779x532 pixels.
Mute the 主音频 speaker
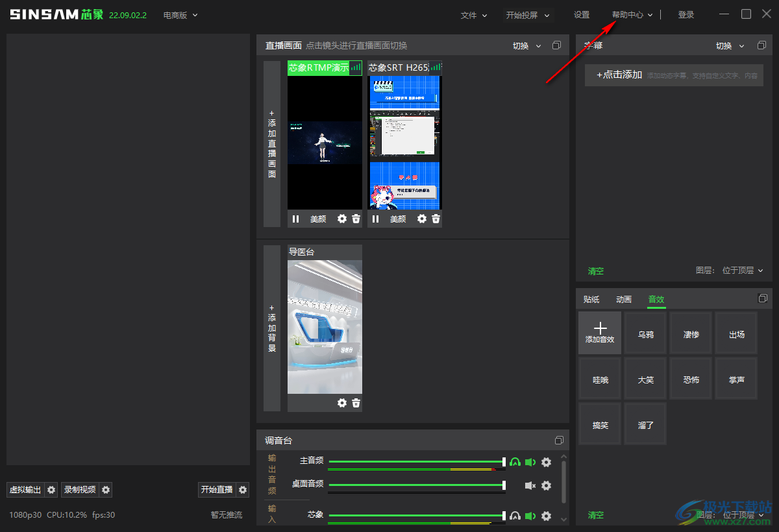[x=530, y=462]
